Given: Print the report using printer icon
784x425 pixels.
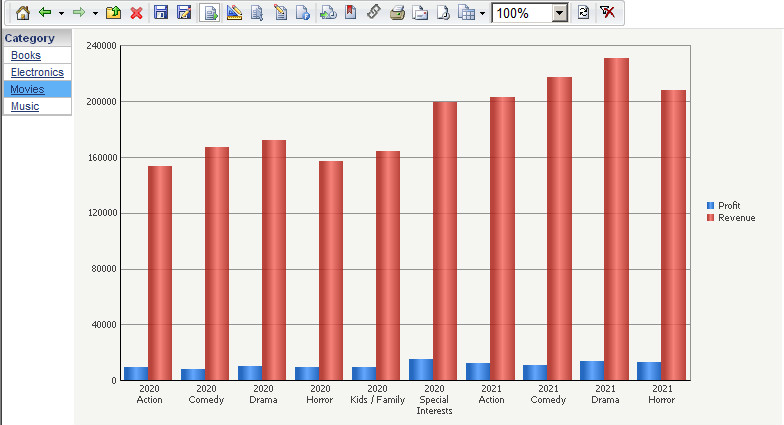Looking at the screenshot, I should [x=397, y=13].
